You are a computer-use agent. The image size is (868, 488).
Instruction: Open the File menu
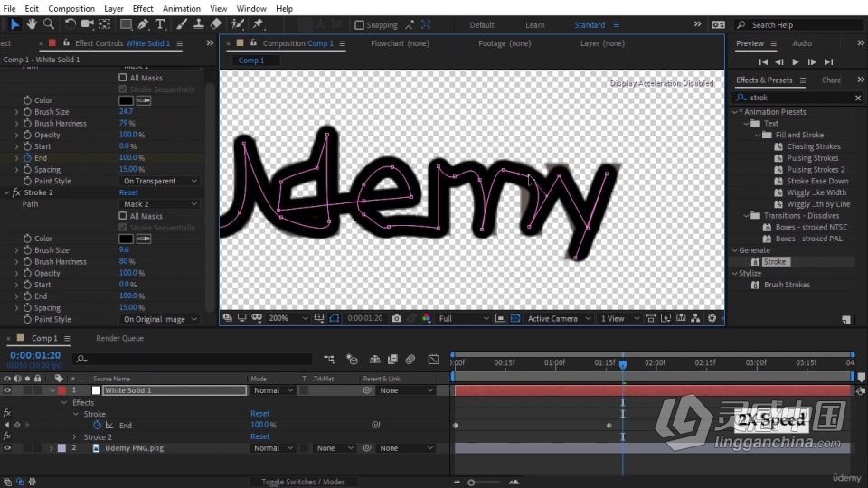click(9, 8)
